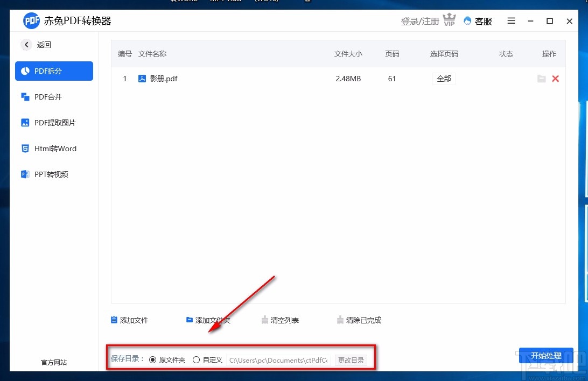This screenshot has height=381, width=588.
Task: Choose the 自定义 save directory option
Action: coord(197,359)
